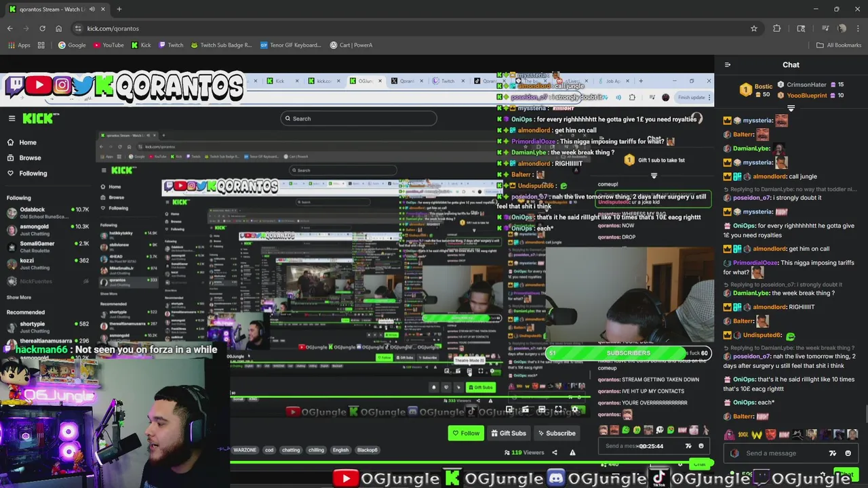Screen dimensions: 868x488
Task: Open Twitch Sub Badge R... bookmark
Action: click(x=221, y=45)
